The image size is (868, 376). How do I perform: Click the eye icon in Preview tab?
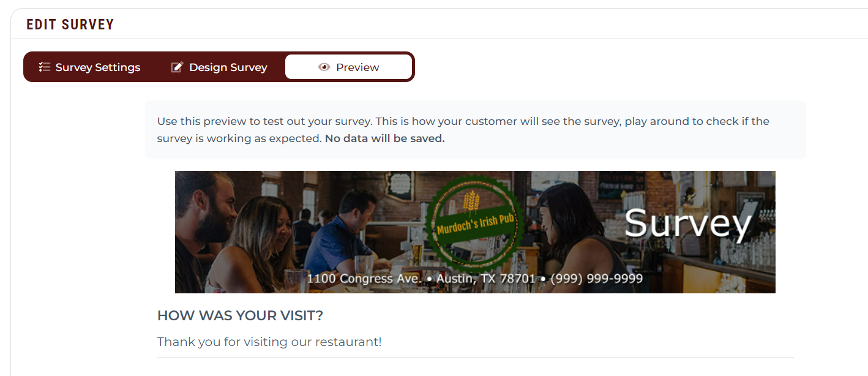[324, 67]
